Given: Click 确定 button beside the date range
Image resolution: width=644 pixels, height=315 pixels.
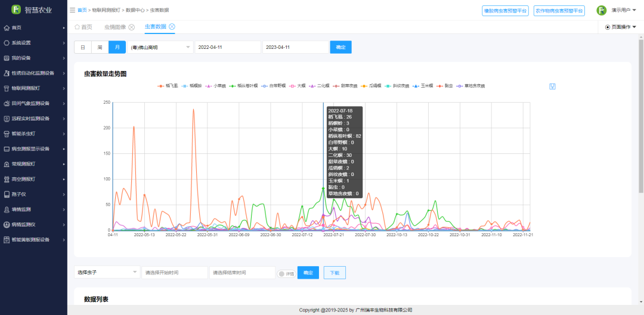Looking at the screenshot, I should [x=341, y=47].
